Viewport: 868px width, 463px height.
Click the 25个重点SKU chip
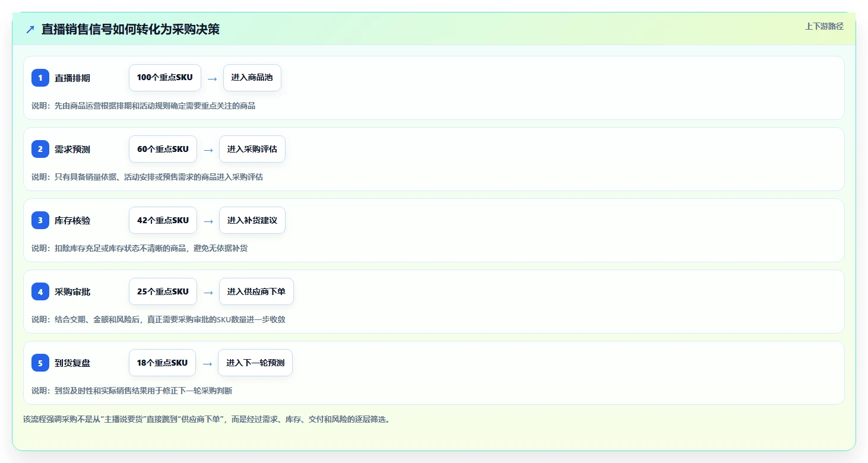(163, 291)
